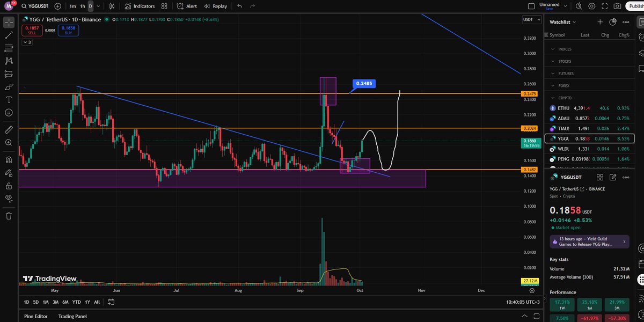Take a chart snapshot with camera icon
This screenshot has width=644, height=322.
(x=618, y=6)
